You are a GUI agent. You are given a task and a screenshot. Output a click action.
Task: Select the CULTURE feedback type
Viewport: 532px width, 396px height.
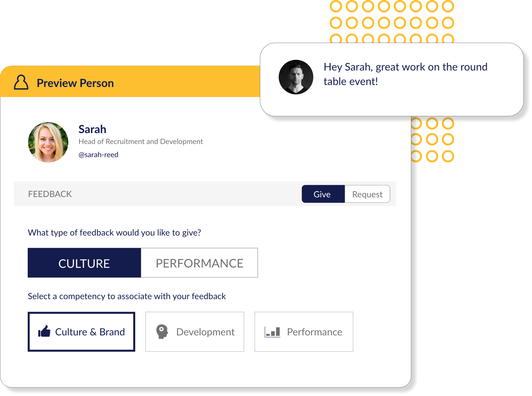pos(84,263)
